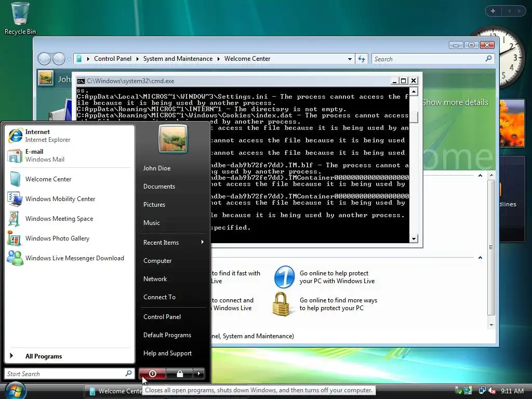The image size is (532, 399).
Task: Click Forward button in Welcome Center window
Action: click(59, 59)
